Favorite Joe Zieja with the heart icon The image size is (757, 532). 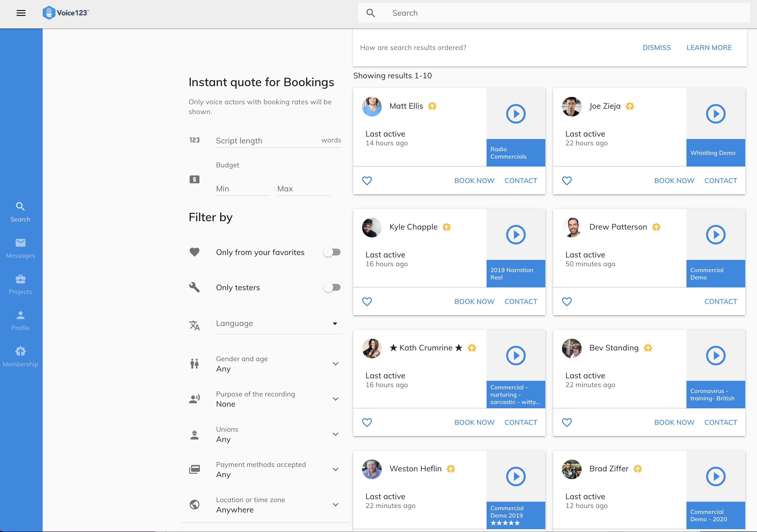(567, 181)
